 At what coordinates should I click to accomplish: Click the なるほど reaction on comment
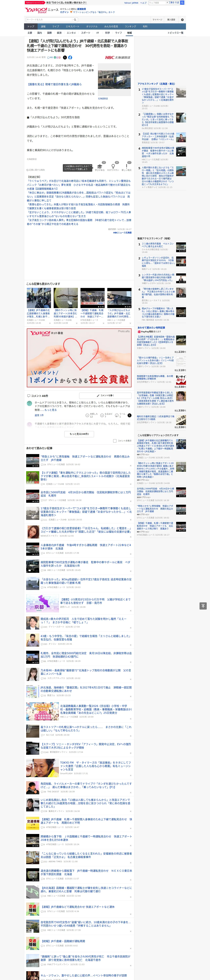[106, 415]
